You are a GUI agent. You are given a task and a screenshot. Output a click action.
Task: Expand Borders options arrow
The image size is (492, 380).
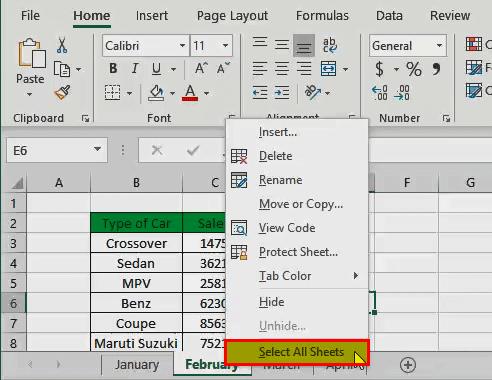coord(129,93)
